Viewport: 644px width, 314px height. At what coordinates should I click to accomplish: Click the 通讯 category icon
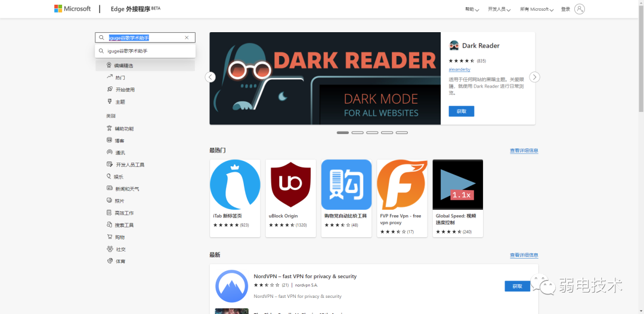(x=109, y=153)
